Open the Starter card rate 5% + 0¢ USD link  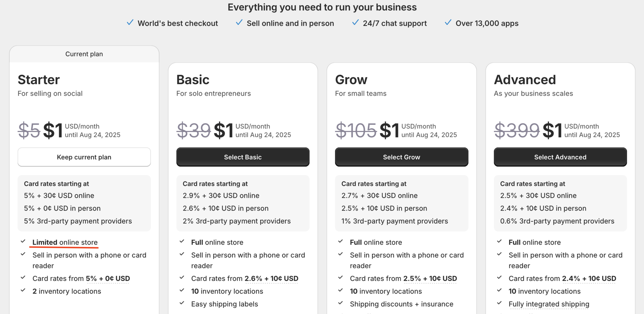(108, 279)
